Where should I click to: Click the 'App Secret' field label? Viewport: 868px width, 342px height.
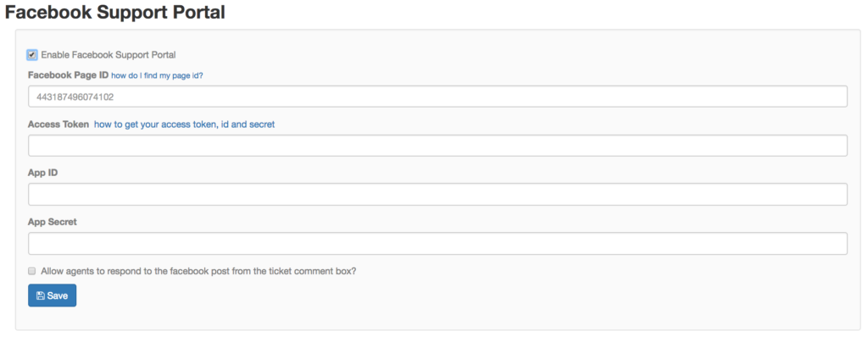pyautogui.click(x=52, y=222)
